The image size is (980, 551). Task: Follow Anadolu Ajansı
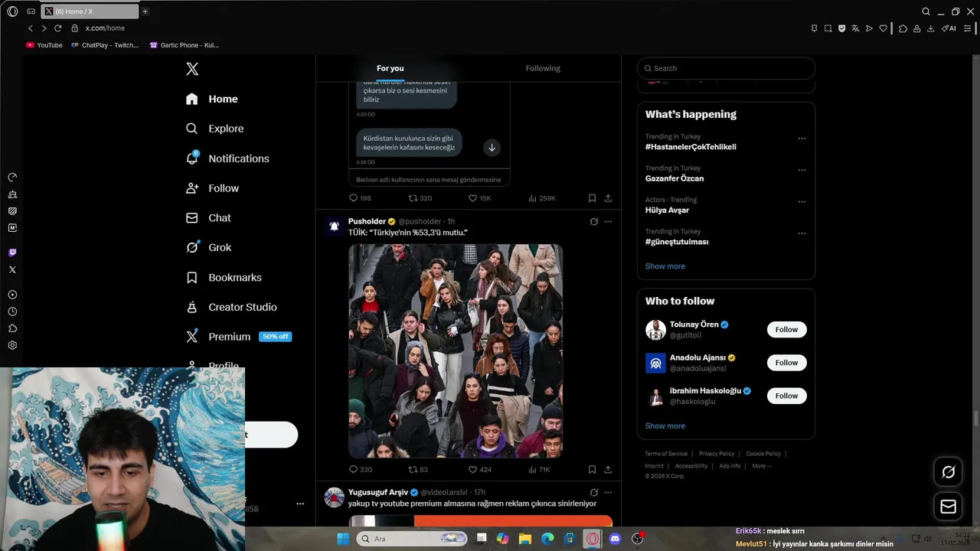click(x=786, y=363)
